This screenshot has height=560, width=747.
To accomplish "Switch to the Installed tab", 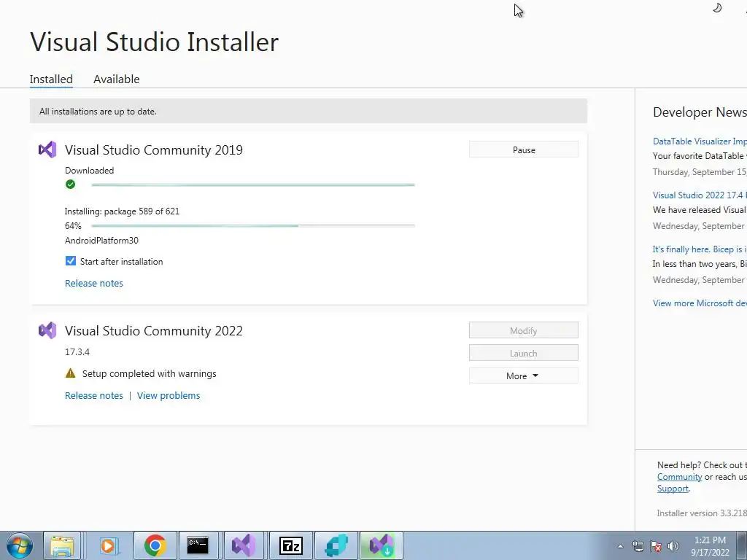I will (x=51, y=79).
